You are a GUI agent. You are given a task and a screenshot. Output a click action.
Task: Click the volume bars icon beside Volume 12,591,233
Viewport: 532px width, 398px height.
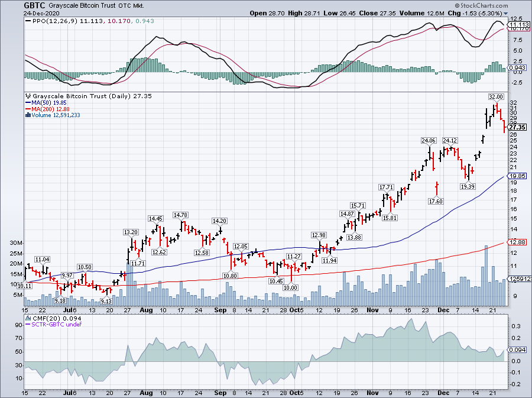click(28, 115)
